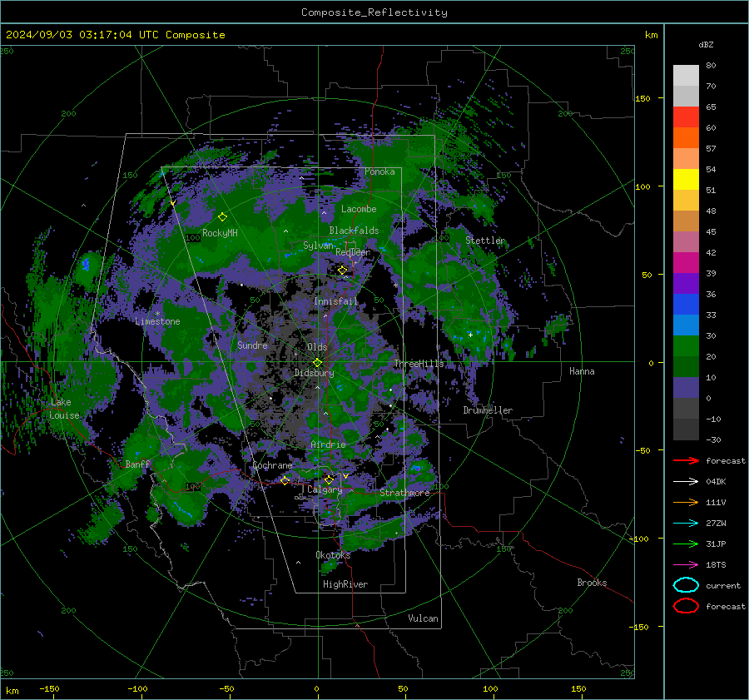Click the red forecast arrow legend icon
749x700 pixels.
click(686, 460)
